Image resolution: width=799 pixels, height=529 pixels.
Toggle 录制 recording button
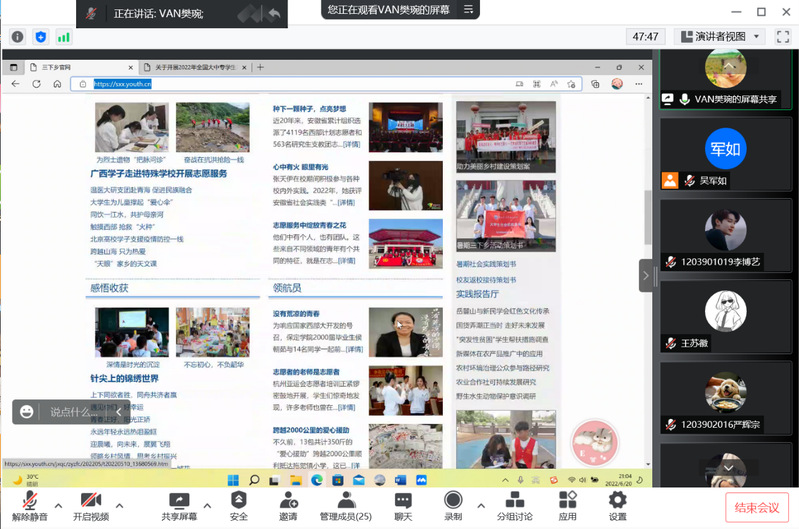point(453,505)
